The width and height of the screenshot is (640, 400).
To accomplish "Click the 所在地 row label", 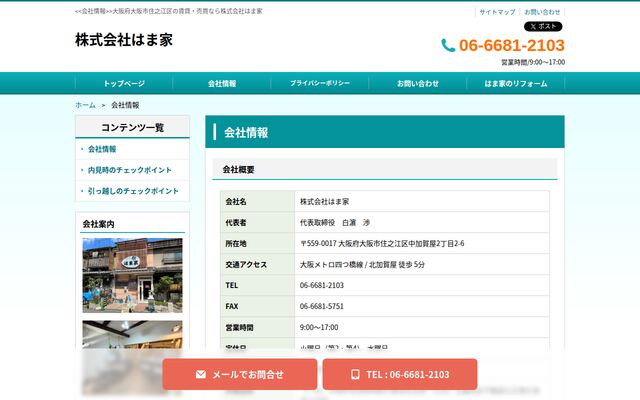I will click(x=236, y=244).
